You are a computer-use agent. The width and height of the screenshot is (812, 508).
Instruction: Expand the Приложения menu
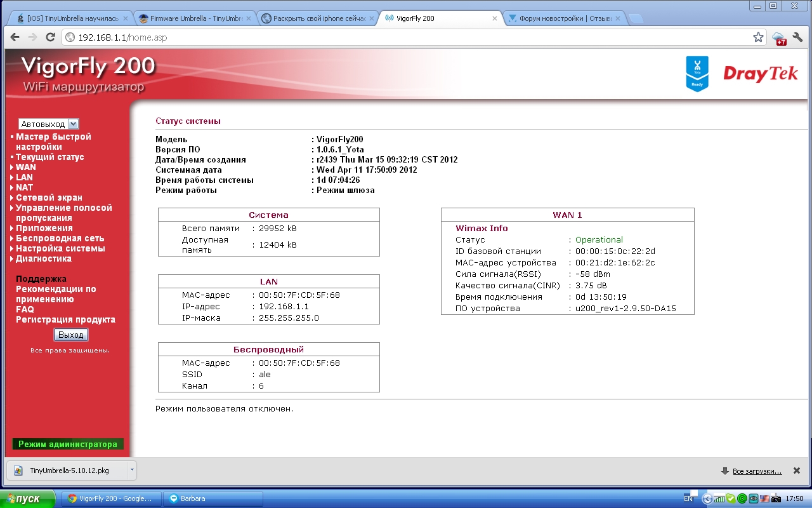41,228
